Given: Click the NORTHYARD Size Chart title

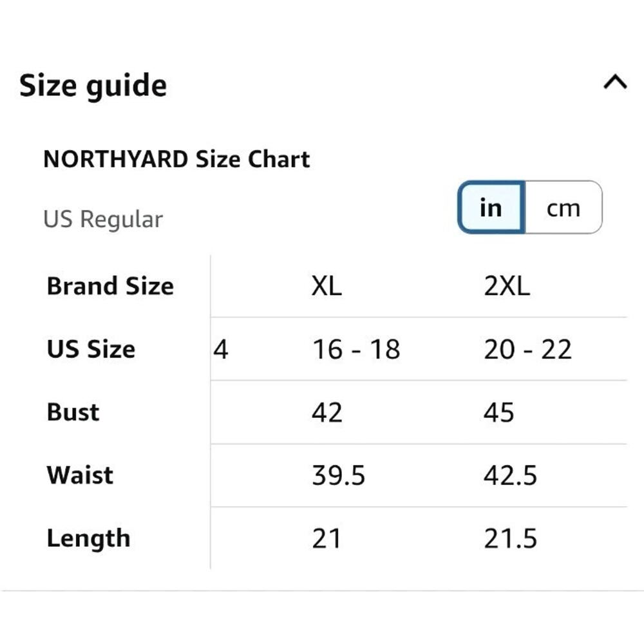Looking at the screenshot, I should click(176, 158).
